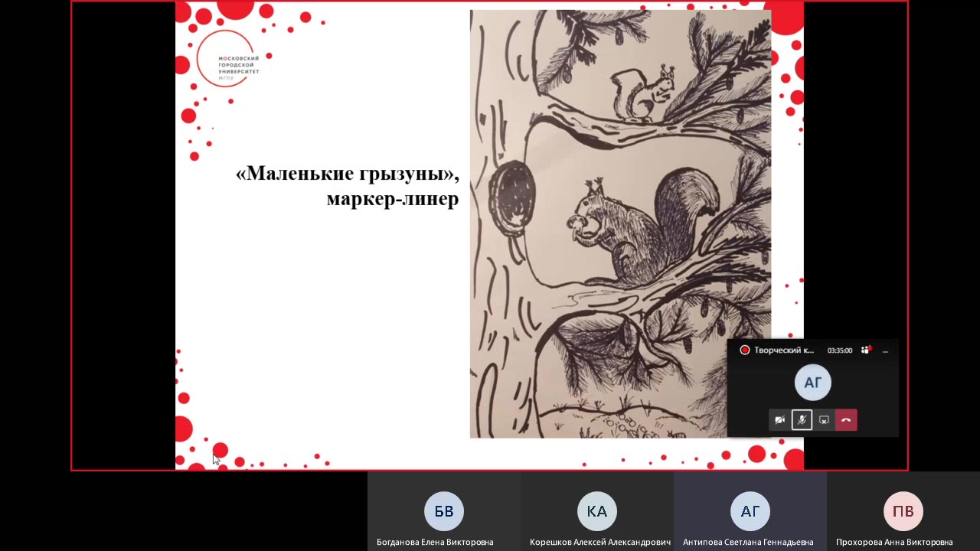Hang up the call with red phone button
Image resolution: width=980 pixels, height=551 pixels.
coord(846,420)
